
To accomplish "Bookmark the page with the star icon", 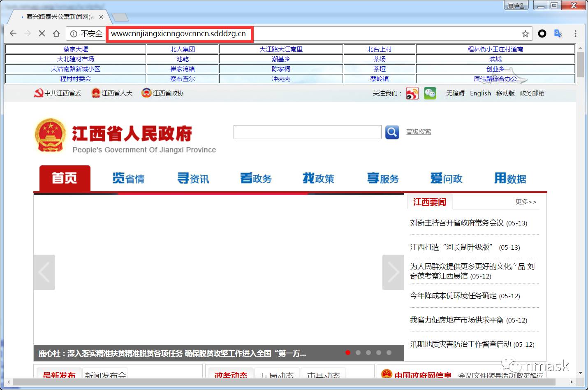I will click(x=525, y=34).
